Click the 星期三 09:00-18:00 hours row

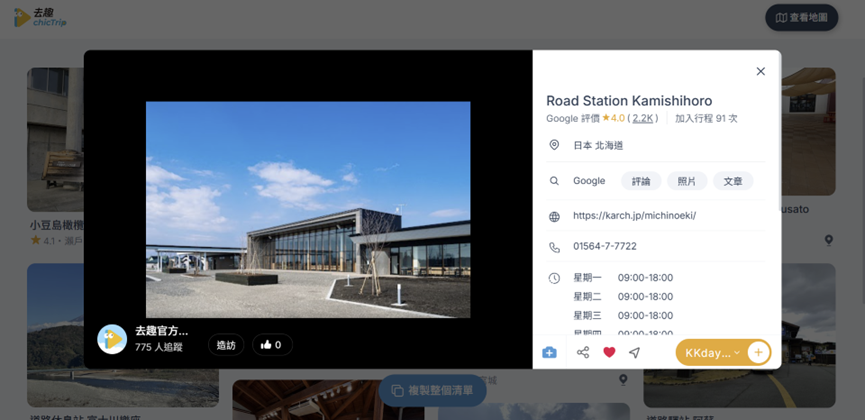coord(623,315)
